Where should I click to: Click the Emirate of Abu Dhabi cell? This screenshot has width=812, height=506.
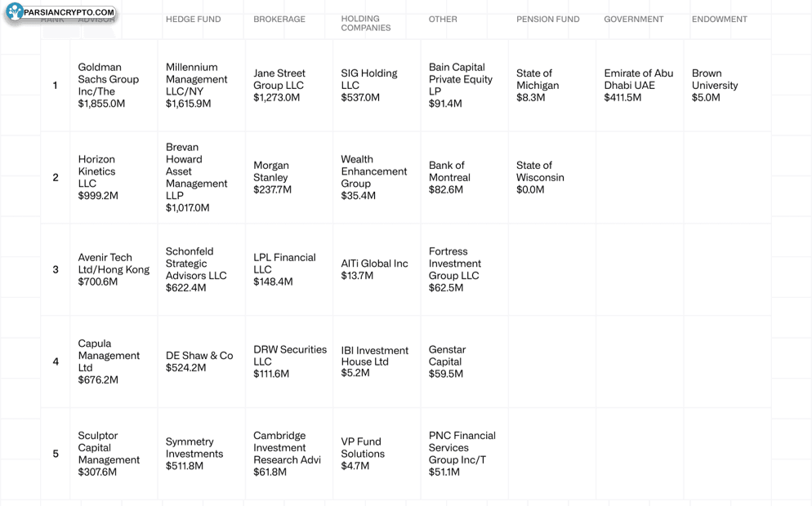coord(639,86)
